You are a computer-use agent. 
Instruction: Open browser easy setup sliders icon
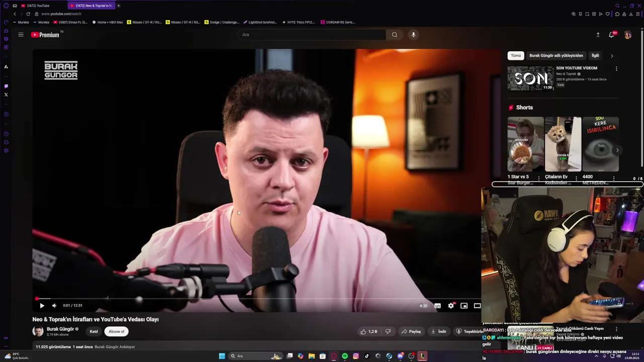[x=638, y=14]
